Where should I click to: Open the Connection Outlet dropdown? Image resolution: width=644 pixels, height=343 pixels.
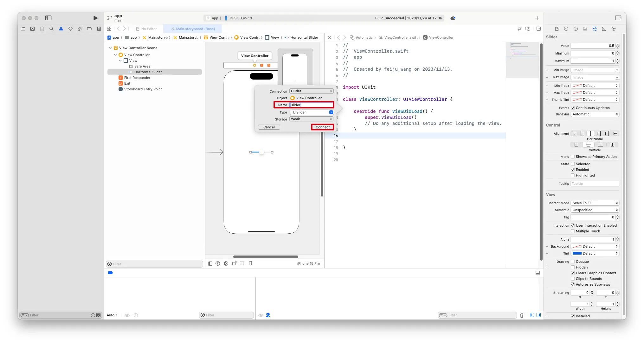pos(311,91)
